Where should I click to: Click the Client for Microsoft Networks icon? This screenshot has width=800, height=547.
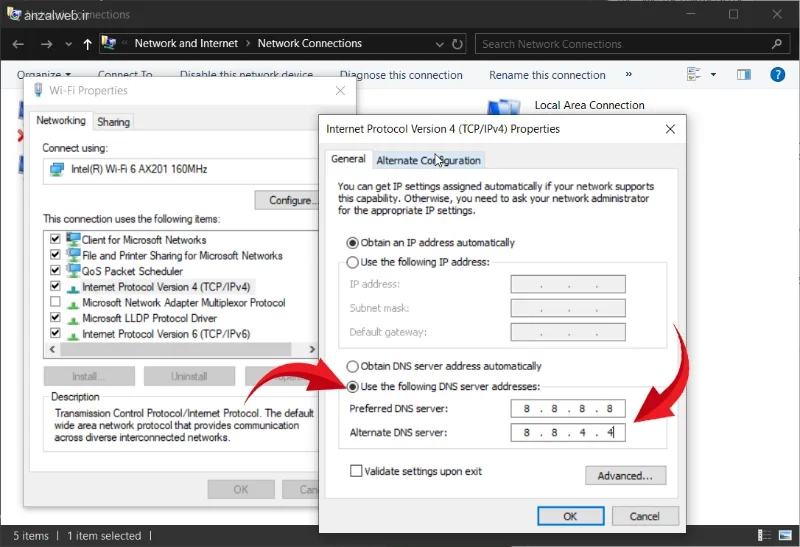click(x=73, y=238)
